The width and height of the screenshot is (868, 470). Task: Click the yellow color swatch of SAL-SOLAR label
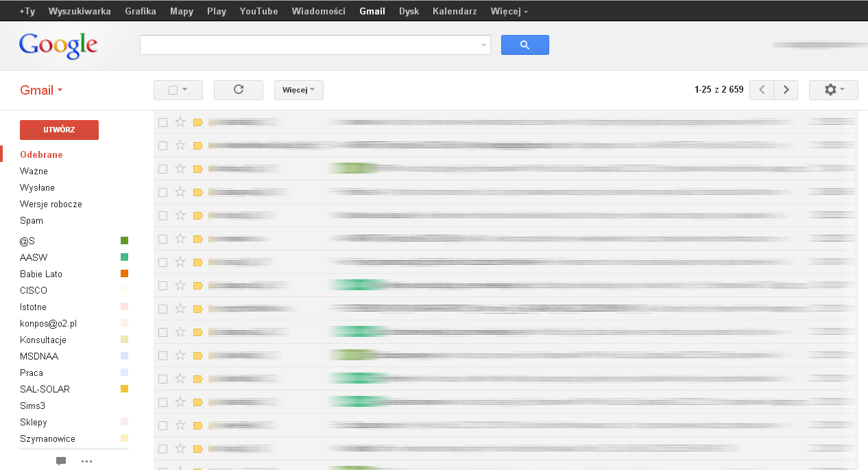(124, 389)
